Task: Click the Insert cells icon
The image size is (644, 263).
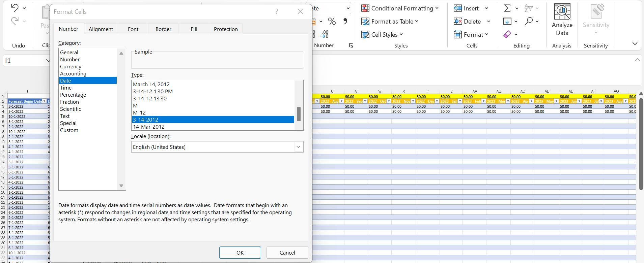Action: click(x=458, y=8)
